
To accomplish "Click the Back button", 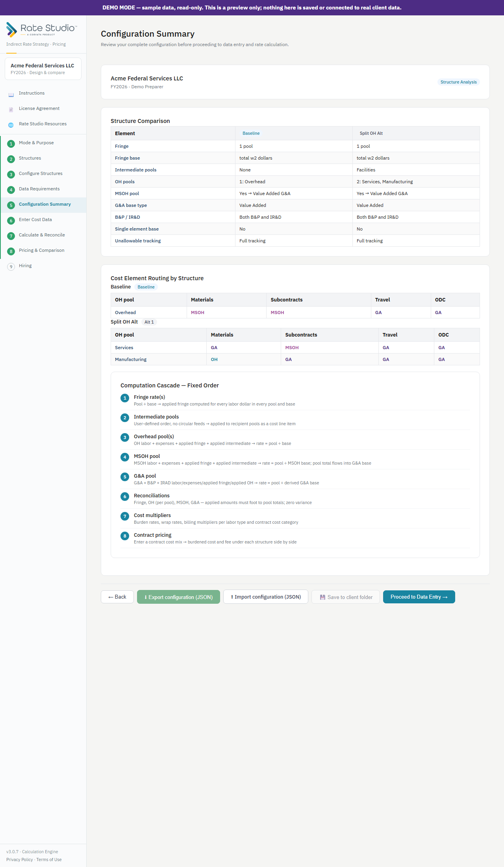I will pos(117,597).
